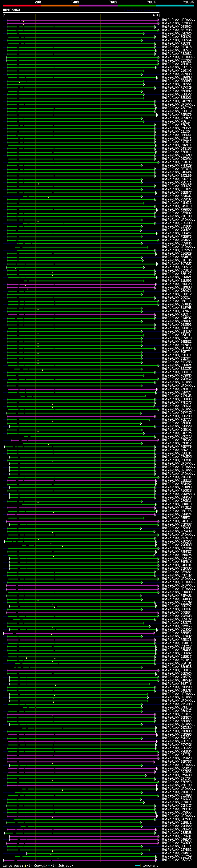Select hit label UniRef100_B9MCR1
Viewport: 197px width, 868px height.
(177, 37)
